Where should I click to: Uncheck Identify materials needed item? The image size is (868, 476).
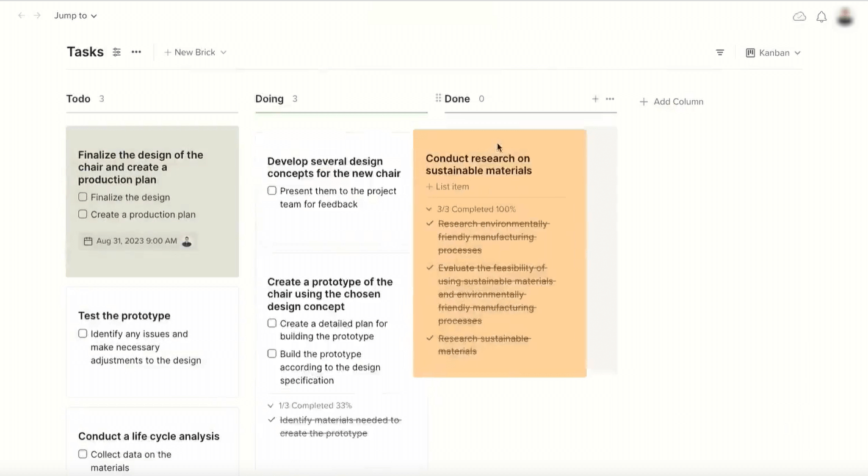[x=272, y=420]
